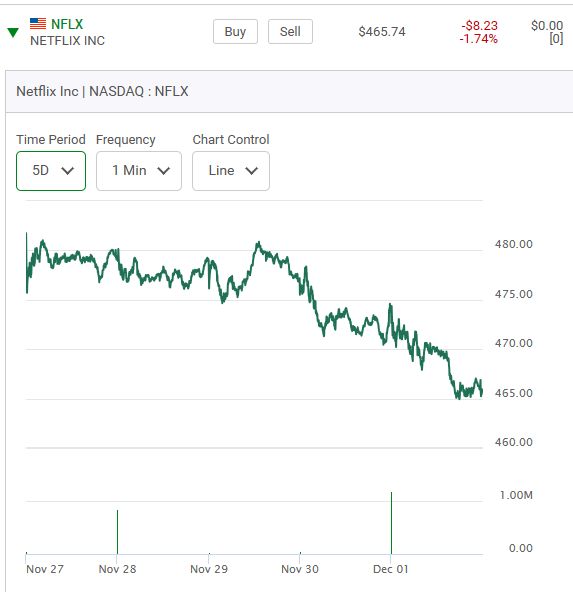Click the $0.00 position value

547,26
